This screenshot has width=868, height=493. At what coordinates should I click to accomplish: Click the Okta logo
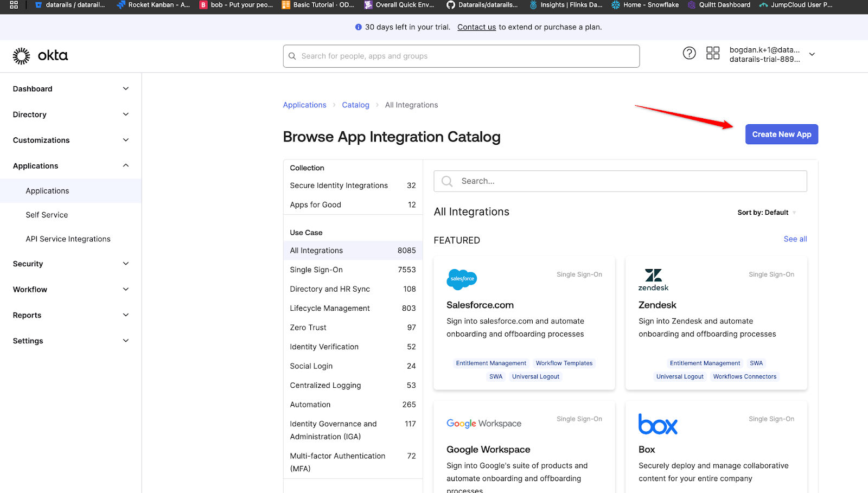tap(41, 56)
